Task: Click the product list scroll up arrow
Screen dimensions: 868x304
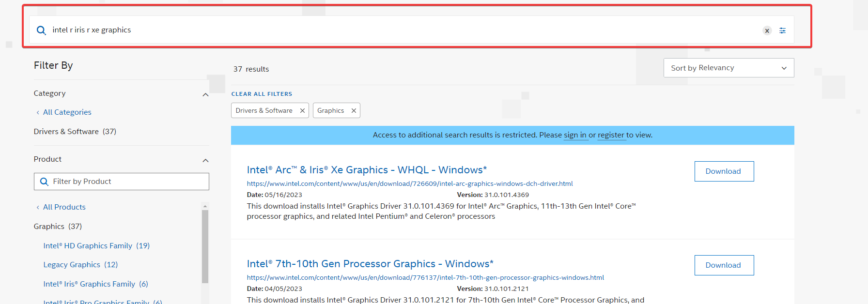Action: tap(205, 206)
